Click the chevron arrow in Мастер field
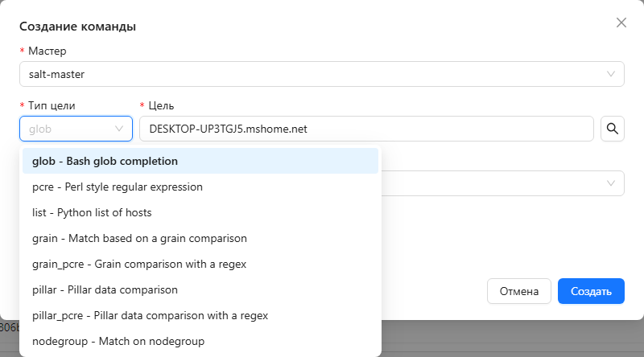Screen dimensions: 644x357 (x=611, y=74)
